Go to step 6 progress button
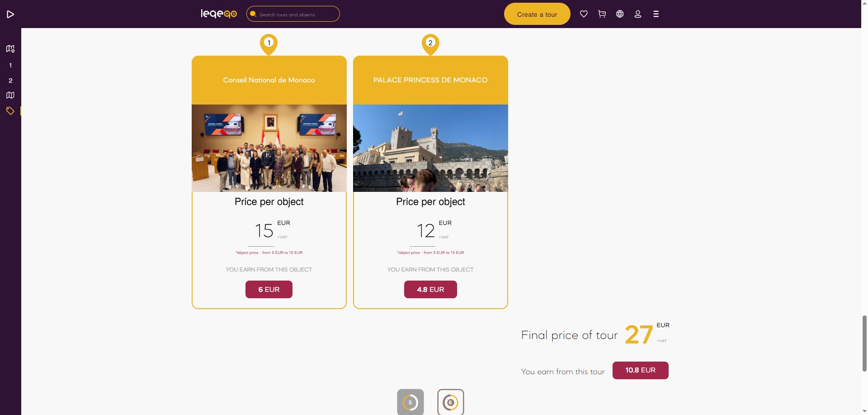Screen dimensions: 868x415 click(x=451, y=402)
